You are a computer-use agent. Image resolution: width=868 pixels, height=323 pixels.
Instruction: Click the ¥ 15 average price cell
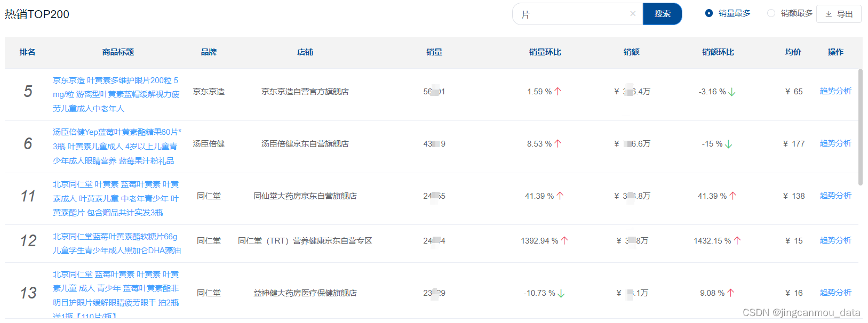tap(794, 241)
